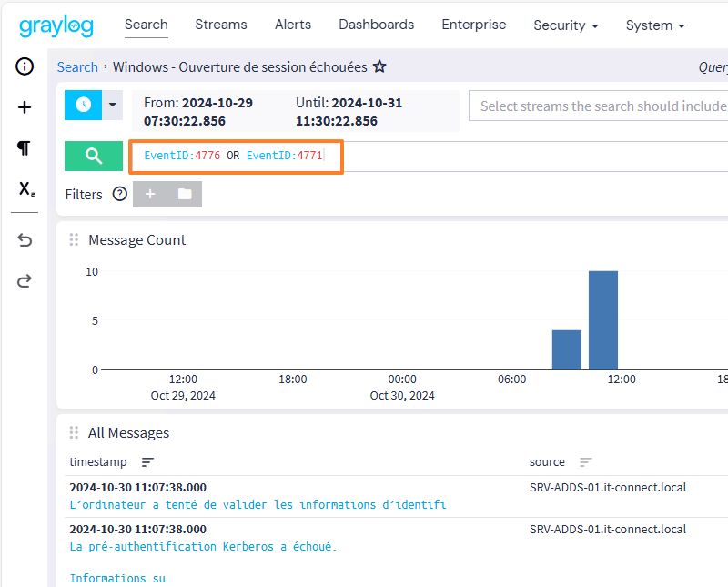The height and width of the screenshot is (587, 728).
Task: Expand the System menu dropdown
Action: tap(655, 25)
